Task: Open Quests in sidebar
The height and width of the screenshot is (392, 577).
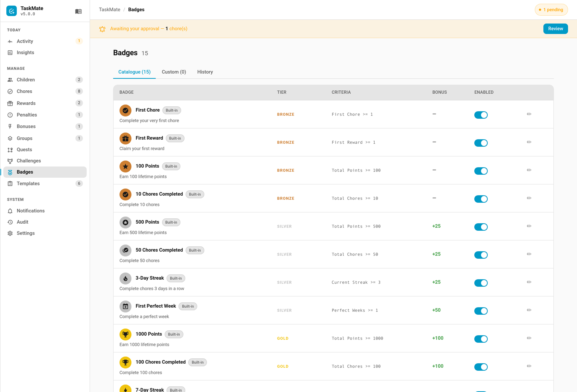Action: [45, 150]
